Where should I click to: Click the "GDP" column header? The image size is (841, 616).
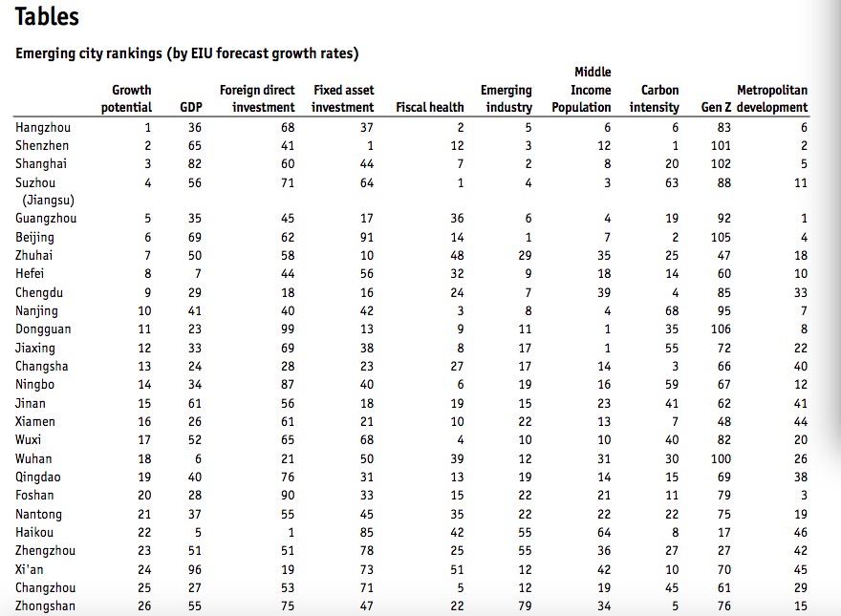point(190,107)
